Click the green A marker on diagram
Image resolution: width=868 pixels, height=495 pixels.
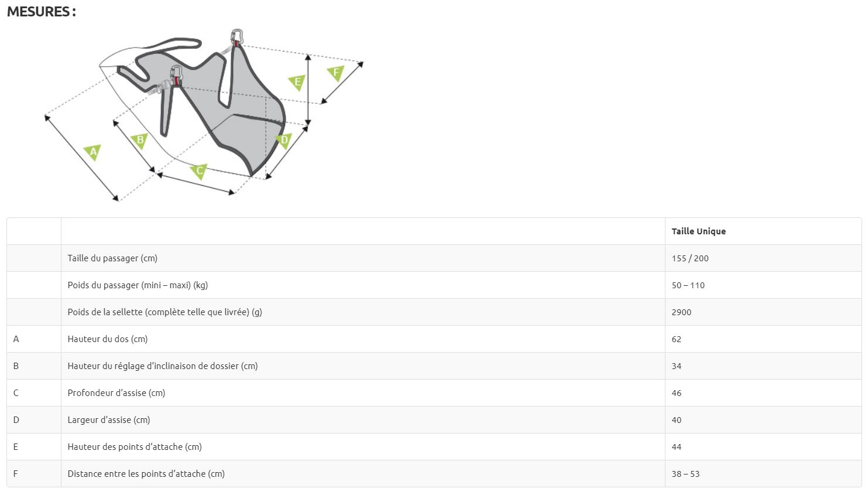pyautogui.click(x=92, y=152)
